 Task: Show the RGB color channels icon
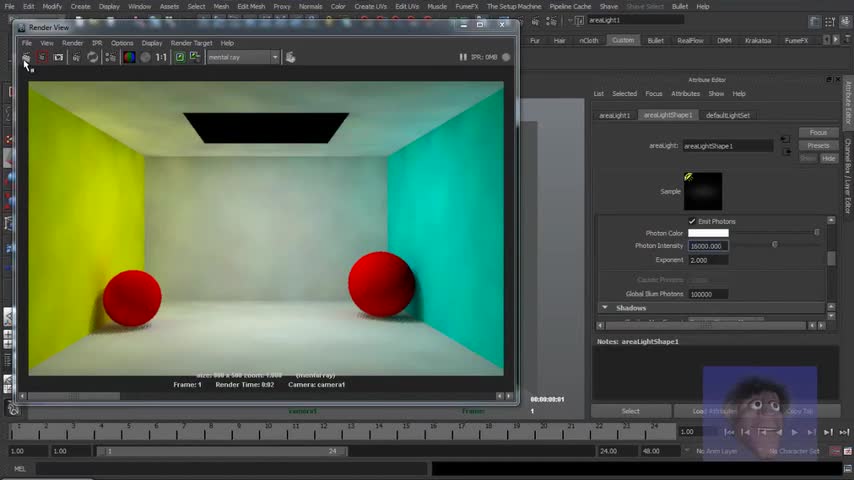(129, 57)
